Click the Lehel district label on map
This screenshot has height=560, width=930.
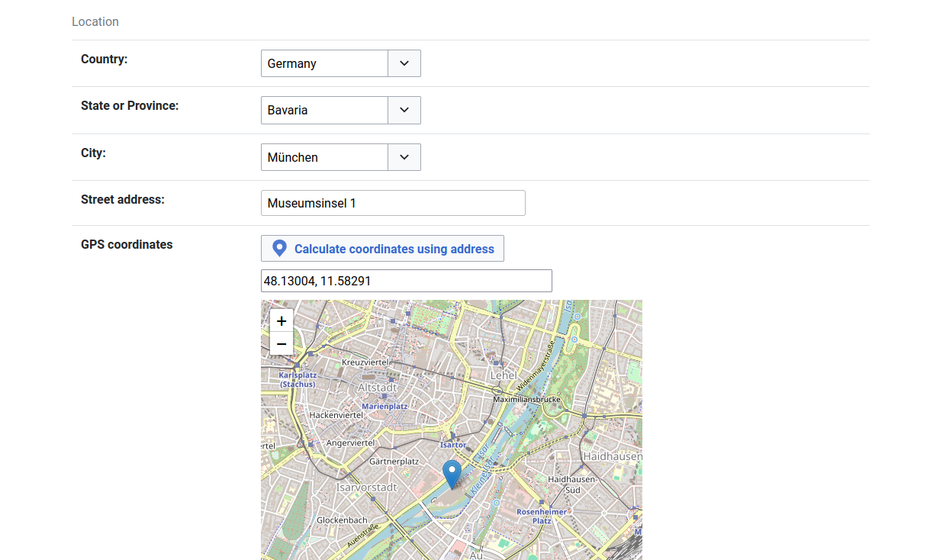[x=504, y=375]
